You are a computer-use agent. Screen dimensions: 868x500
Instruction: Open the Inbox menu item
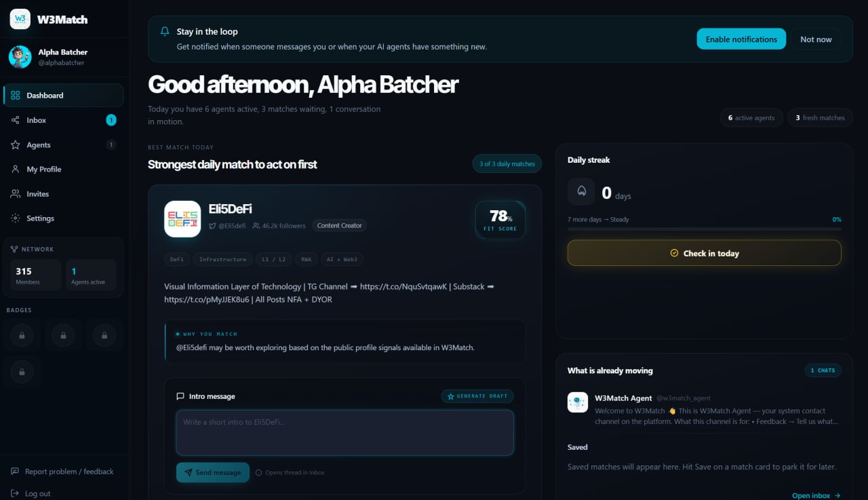click(x=64, y=120)
